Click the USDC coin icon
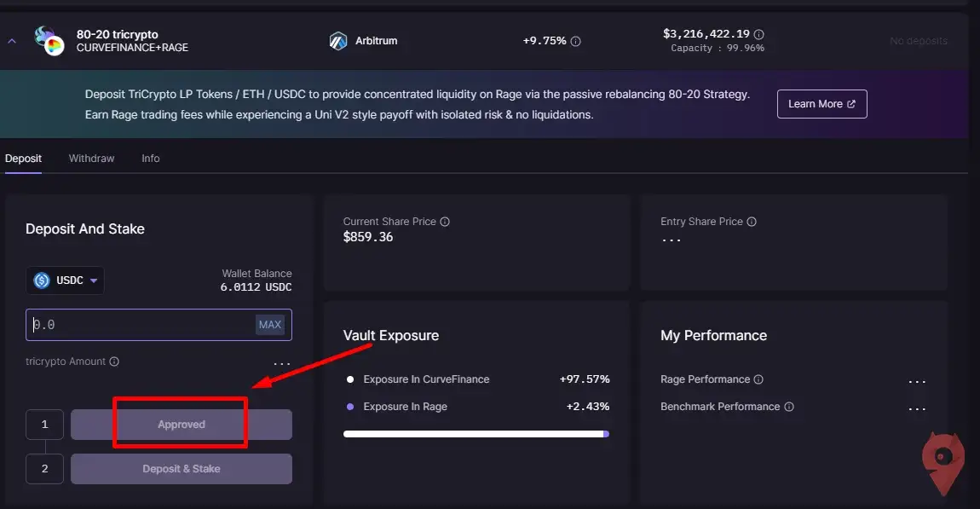Screen dimensions: 980x509 42,281
